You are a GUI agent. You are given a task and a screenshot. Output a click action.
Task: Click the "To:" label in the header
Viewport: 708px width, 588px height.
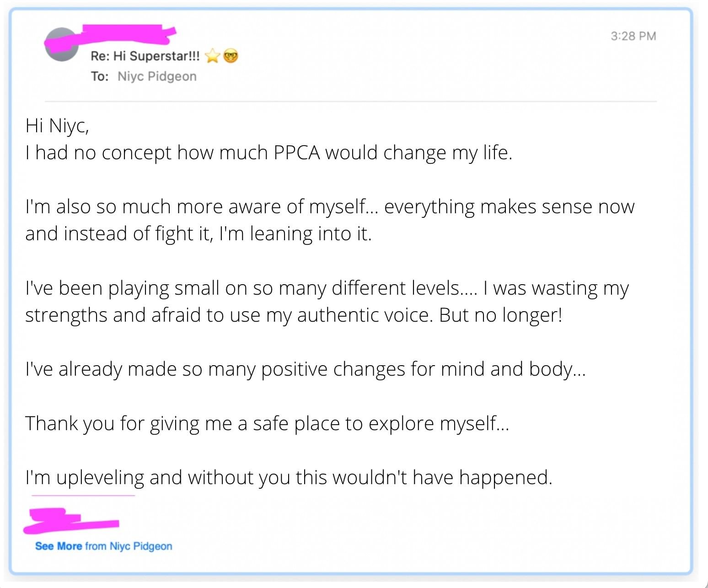(99, 76)
